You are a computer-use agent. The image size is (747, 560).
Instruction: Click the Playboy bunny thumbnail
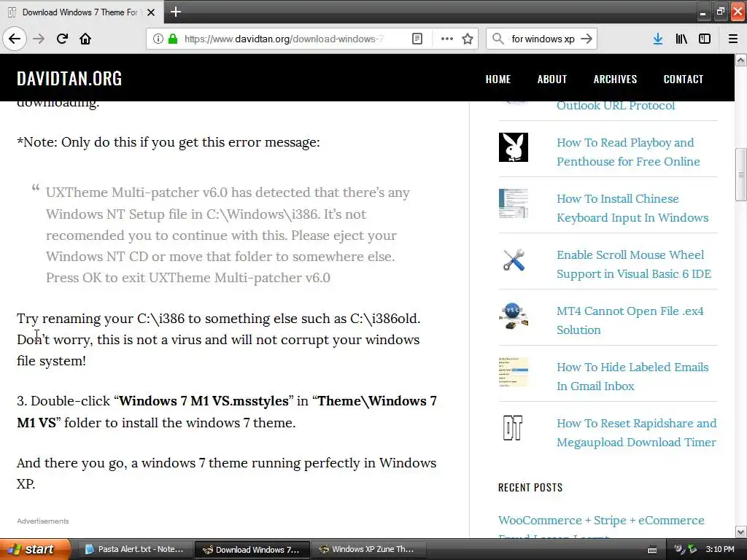[x=513, y=147]
